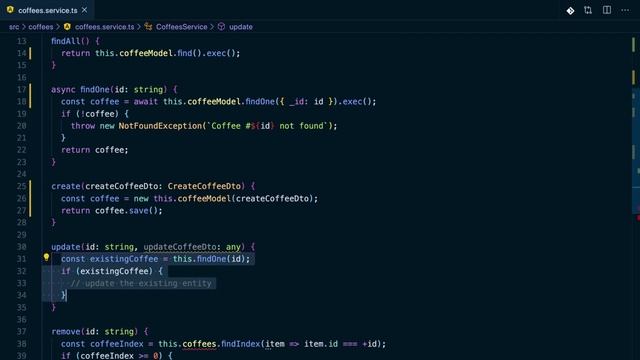Close the coffees.service.ts tab
The width and height of the screenshot is (640, 360).
84,10
